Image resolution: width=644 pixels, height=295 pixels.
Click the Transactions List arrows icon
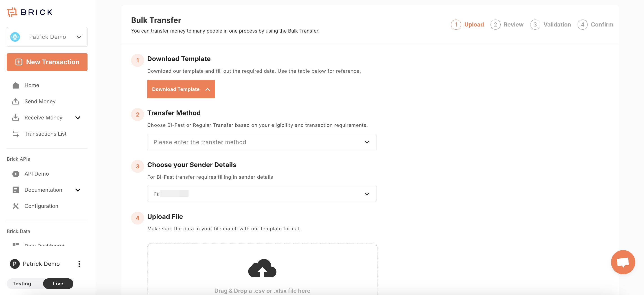point(16,134)
